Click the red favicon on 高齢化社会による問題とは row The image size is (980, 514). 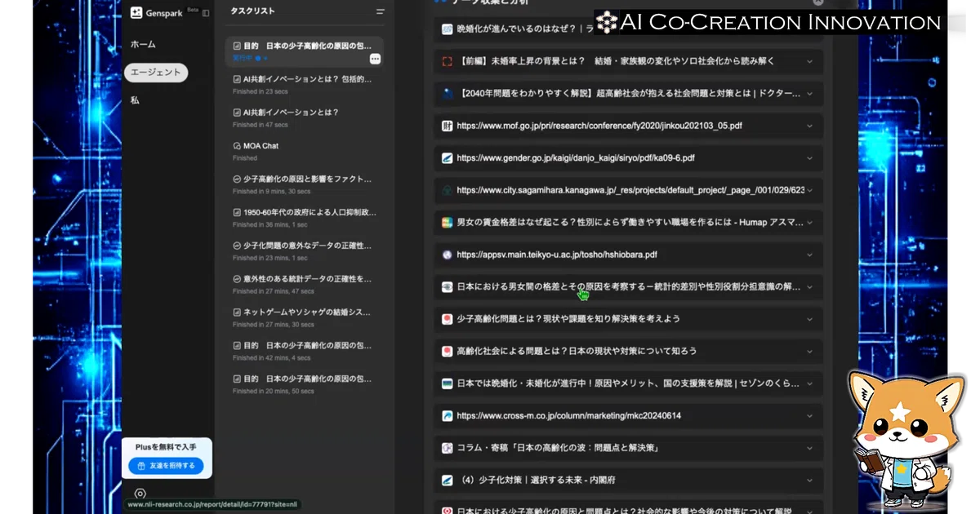447,351
